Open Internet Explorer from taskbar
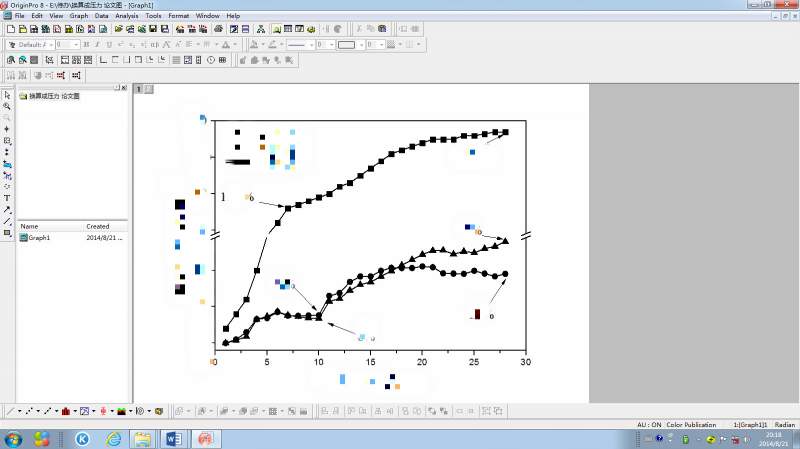This screenshot has width=800, height=449. [113, 439]
